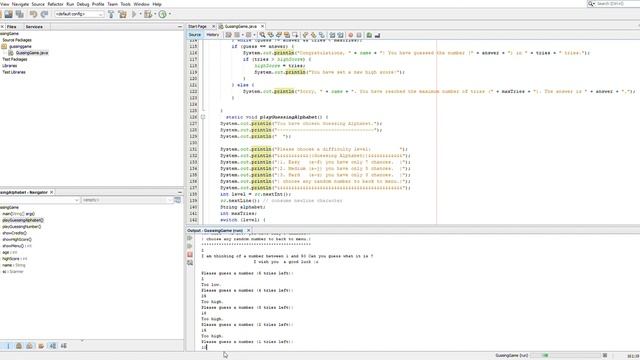The height and width of the screenshot is (360, 640).
Task: Toggle Bookmark icon in editor toolbar
Action: (322, 35)
